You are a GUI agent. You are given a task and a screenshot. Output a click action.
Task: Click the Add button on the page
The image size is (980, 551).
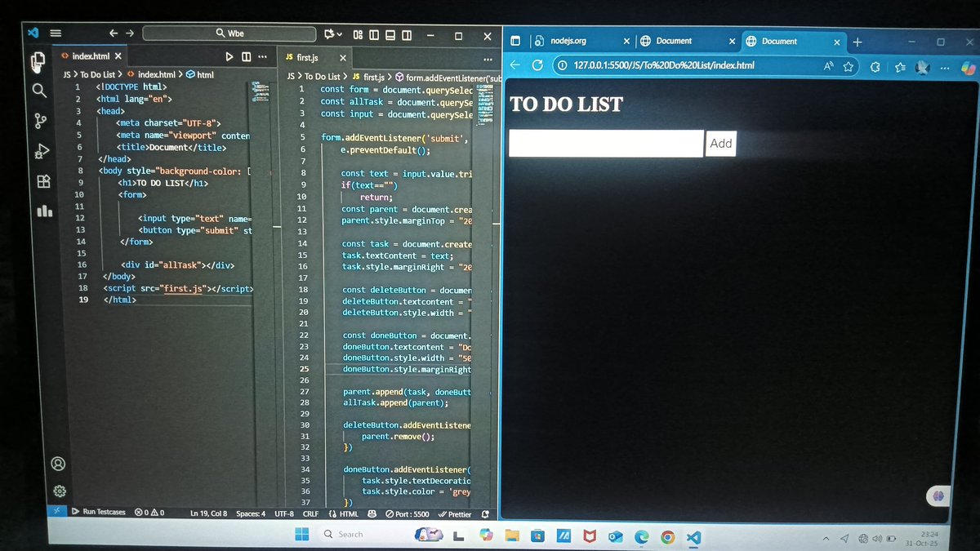[x=721, y=143]
